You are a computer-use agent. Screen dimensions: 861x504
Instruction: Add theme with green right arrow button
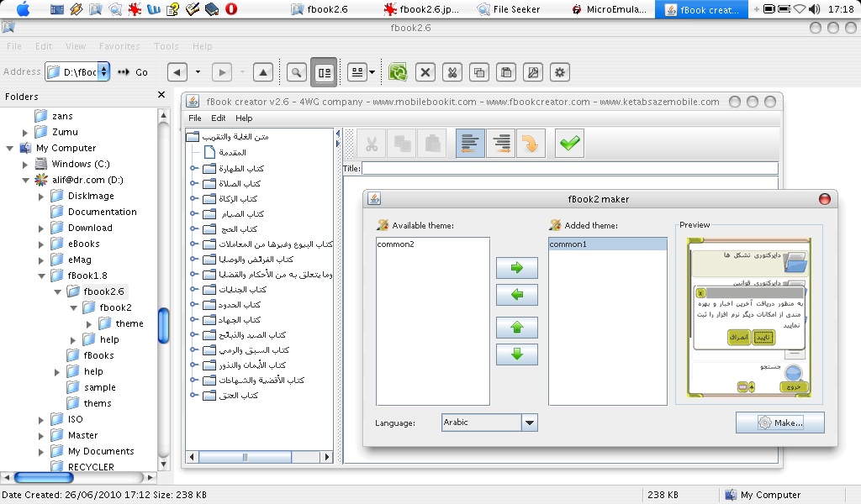tap(517, 268)
